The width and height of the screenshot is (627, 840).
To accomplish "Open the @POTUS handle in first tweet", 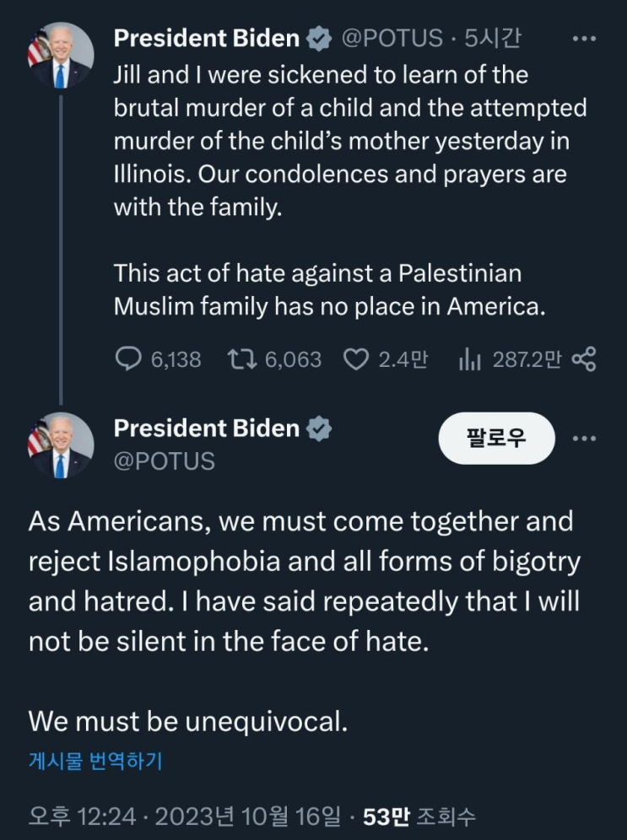I will [x=392, y=38].
